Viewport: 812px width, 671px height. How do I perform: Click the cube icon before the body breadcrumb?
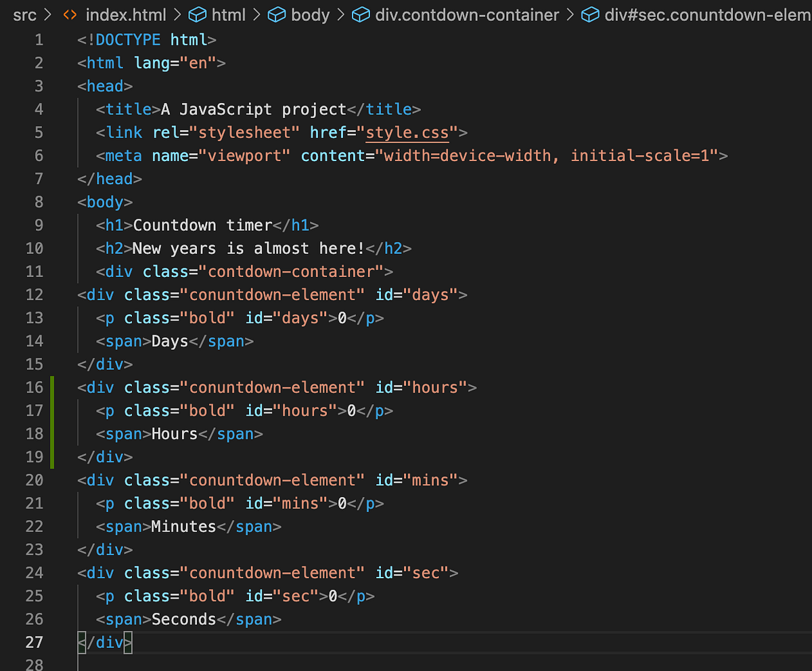coord(277,14)
